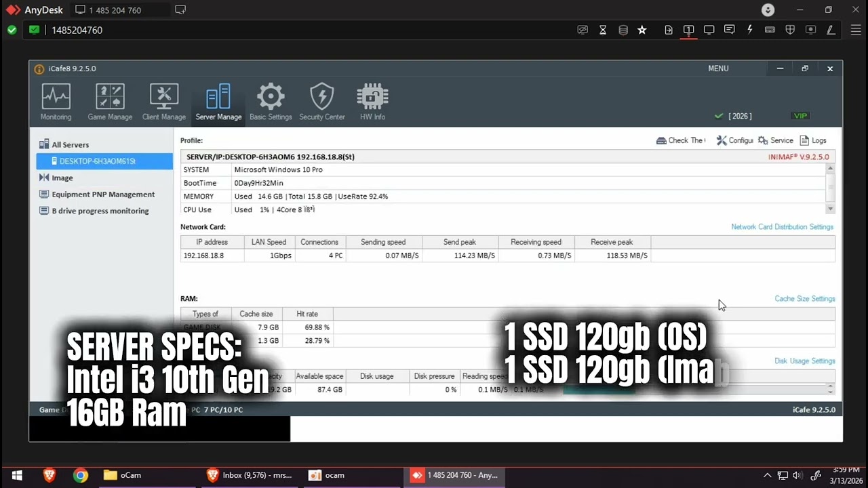Image resolution: width=868 pixels, height=488 pixels.
Task: Click the AnyDesk screen recording icon
Action: [x=810, y=30]
